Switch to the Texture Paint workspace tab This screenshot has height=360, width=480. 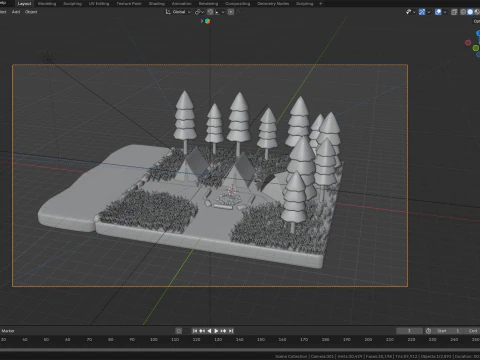(129, 4)
